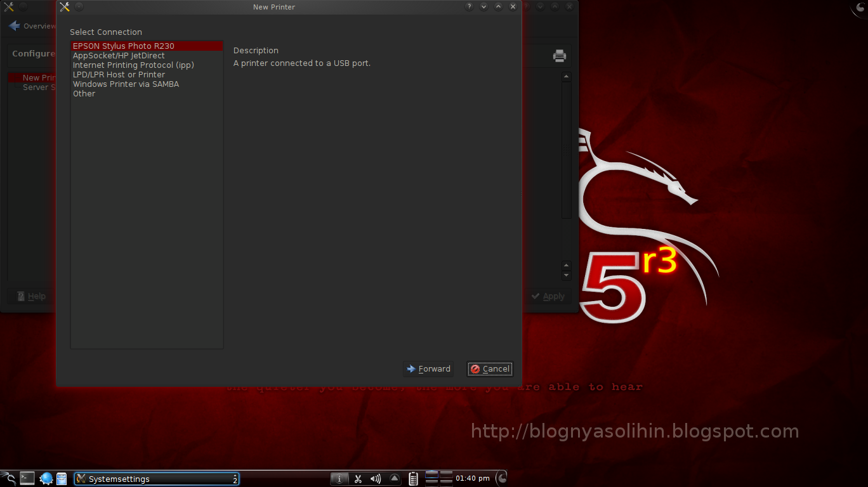Screen dimensions: 868x487
Task: Click the taskbar group count arrows
Action: 235,479
